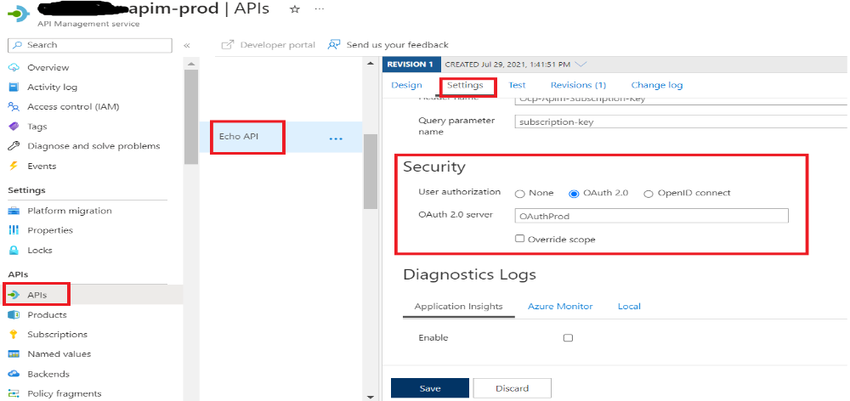Open the header ellipsis more-options menu
This screenshot has width=850, height=401.
point(319,9)
